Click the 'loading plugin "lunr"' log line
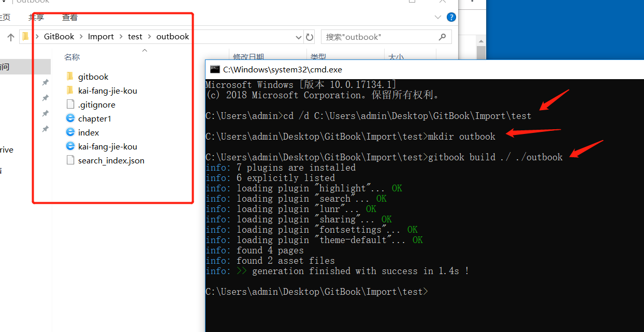The height and width of the screenshot is (332, 644). (291, 209)
